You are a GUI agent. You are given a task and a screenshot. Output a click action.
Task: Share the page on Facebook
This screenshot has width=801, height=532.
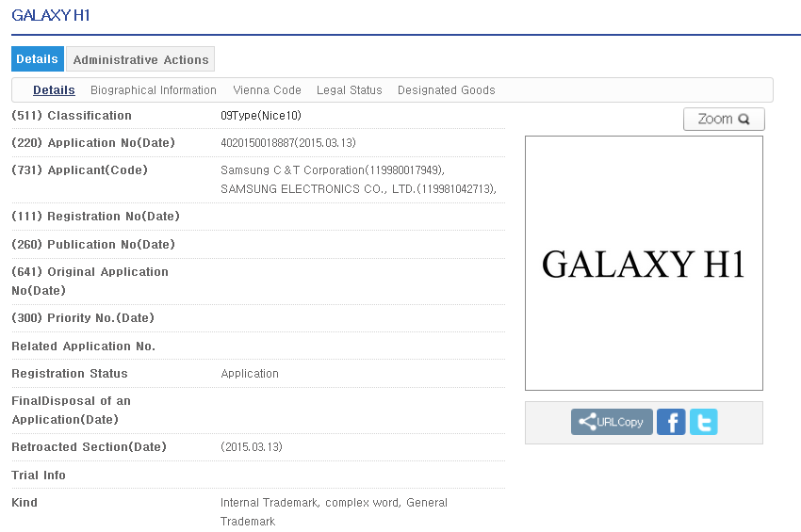click(x=671, y=422)
